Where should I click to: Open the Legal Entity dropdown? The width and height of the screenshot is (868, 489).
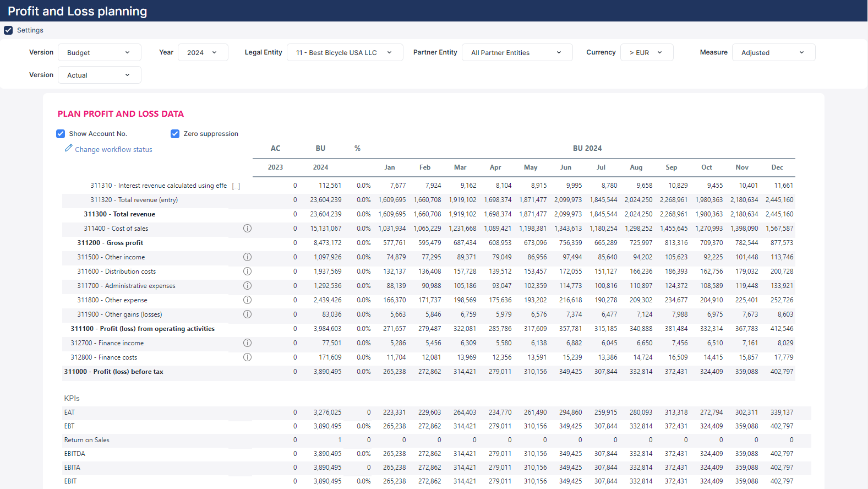pos(345,53)
